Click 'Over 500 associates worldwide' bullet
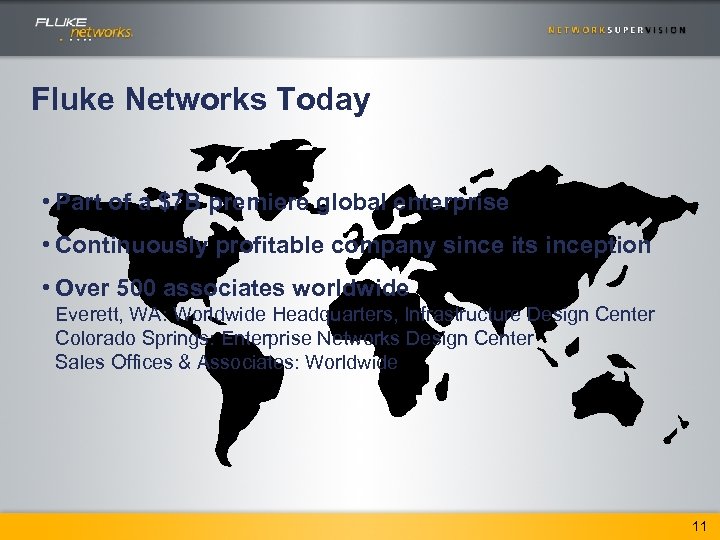The height and width of the screenshot is (540, 720). (x=232, y=288)
